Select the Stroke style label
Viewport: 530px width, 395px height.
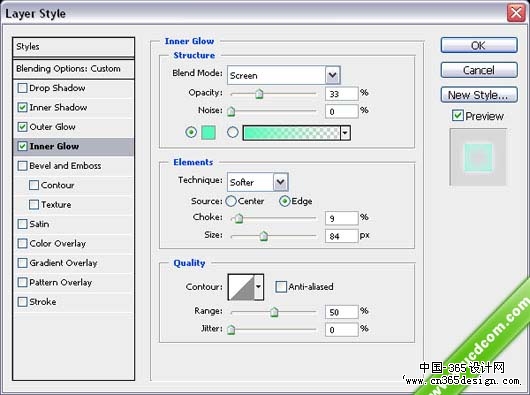coord(43,302)
